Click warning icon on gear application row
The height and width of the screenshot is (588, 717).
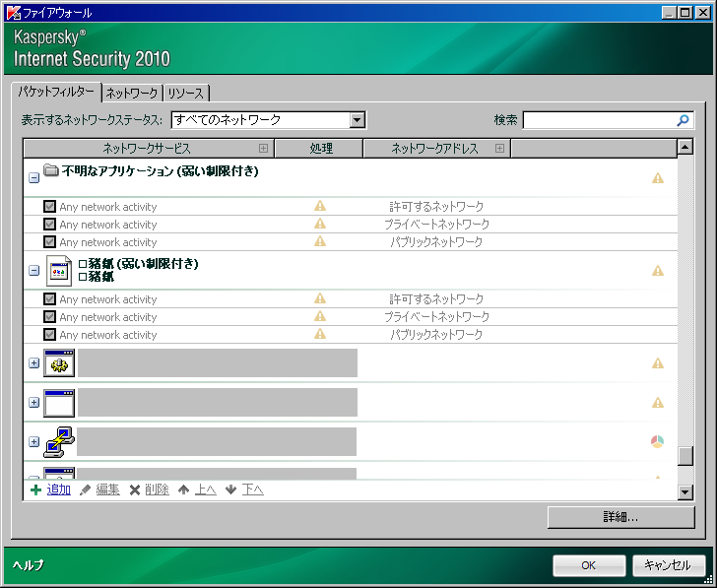(658, 364)
